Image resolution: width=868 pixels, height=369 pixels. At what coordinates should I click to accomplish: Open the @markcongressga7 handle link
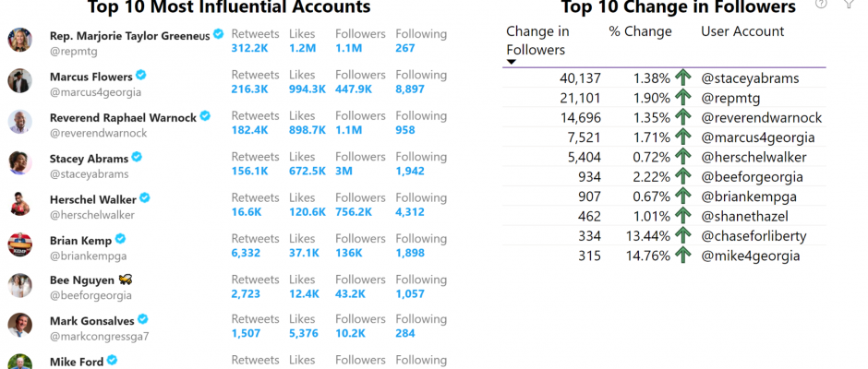(x=99, y=336)
